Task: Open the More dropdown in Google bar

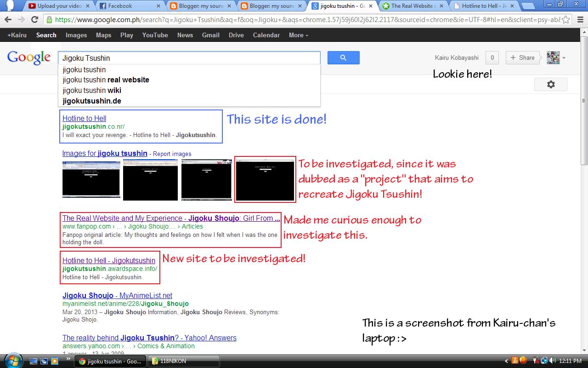Action: point(299,35)
